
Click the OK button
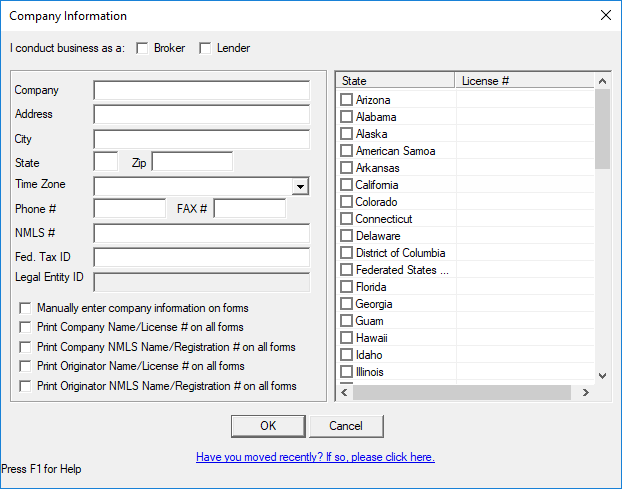tap(268, 426)
